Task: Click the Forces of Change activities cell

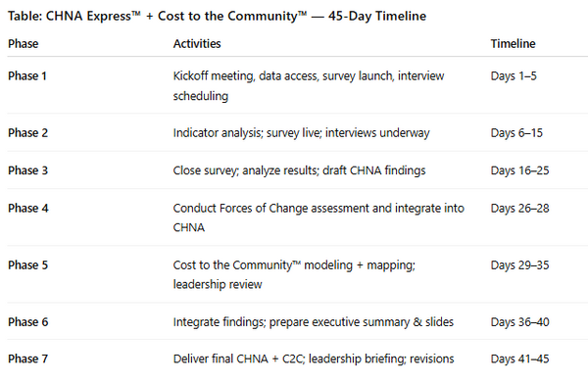Action: coord(318,217)
